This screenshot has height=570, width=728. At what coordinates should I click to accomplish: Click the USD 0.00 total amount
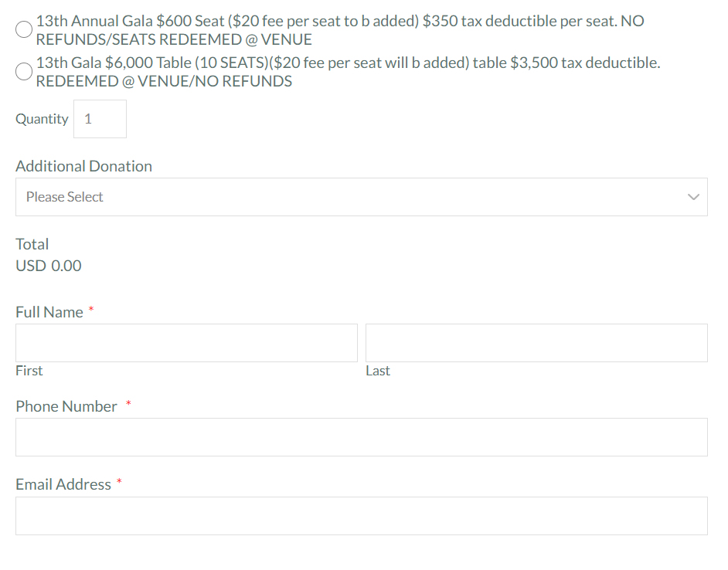click(49, 266)
